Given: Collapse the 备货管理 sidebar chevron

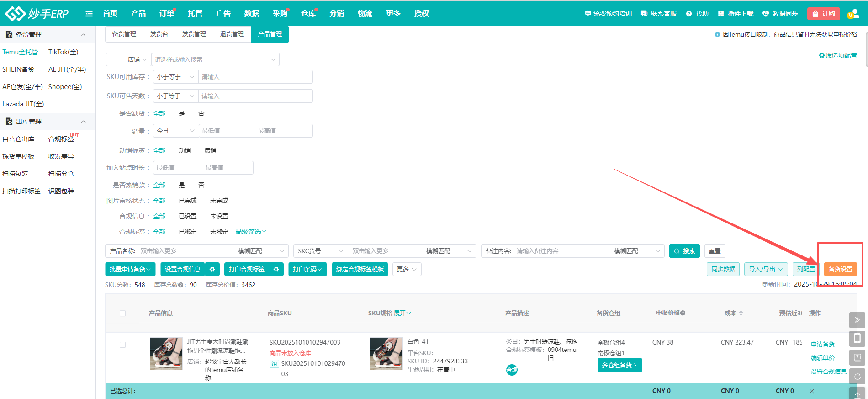Looking at the screenshot, I should [83, 35].
